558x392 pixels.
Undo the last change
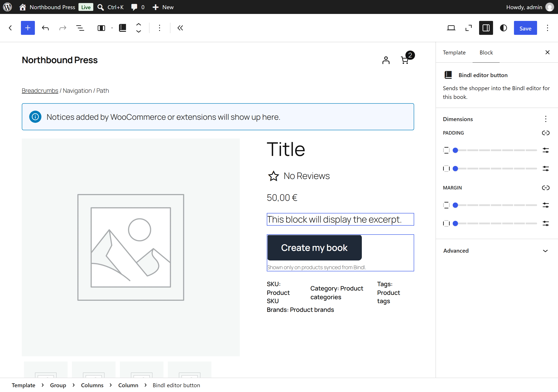click(45, 28)
